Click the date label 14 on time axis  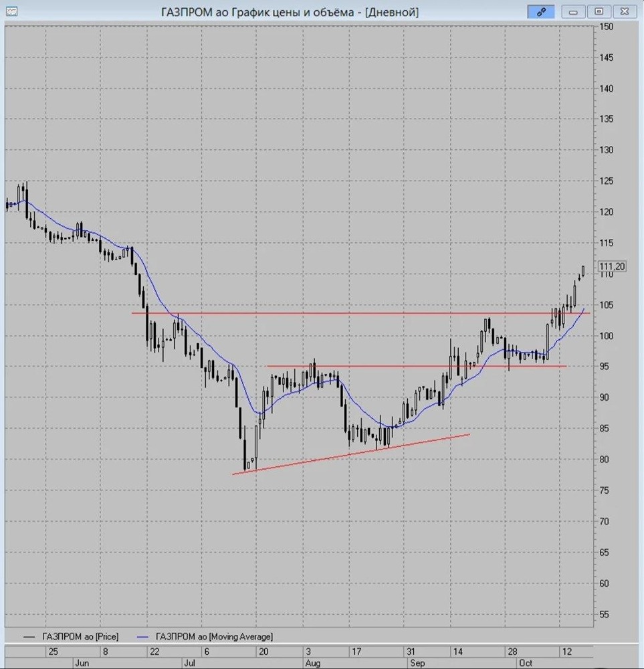pos(457,652)
